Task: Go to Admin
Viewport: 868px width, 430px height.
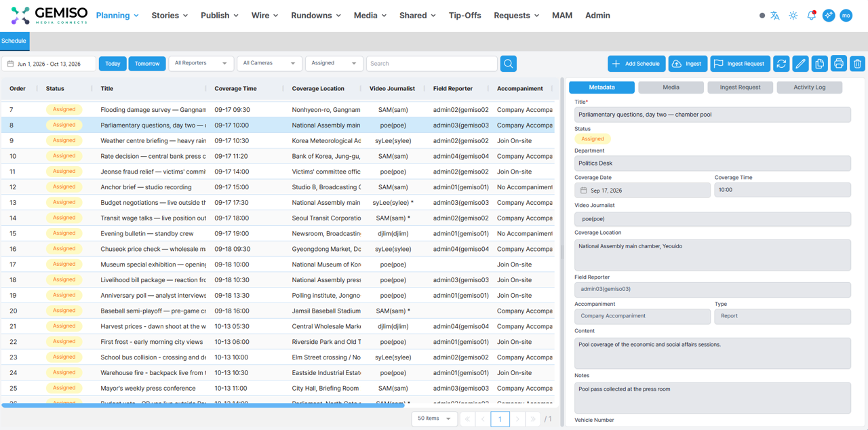Action: (597, 16)
